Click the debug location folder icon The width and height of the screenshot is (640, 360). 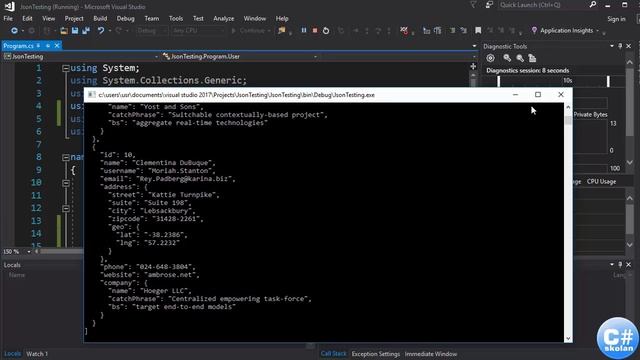(x=282, y=31)
